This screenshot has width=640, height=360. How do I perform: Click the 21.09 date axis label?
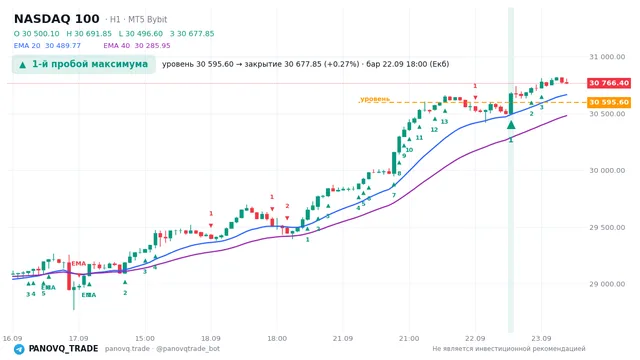[x=343, y=338]
